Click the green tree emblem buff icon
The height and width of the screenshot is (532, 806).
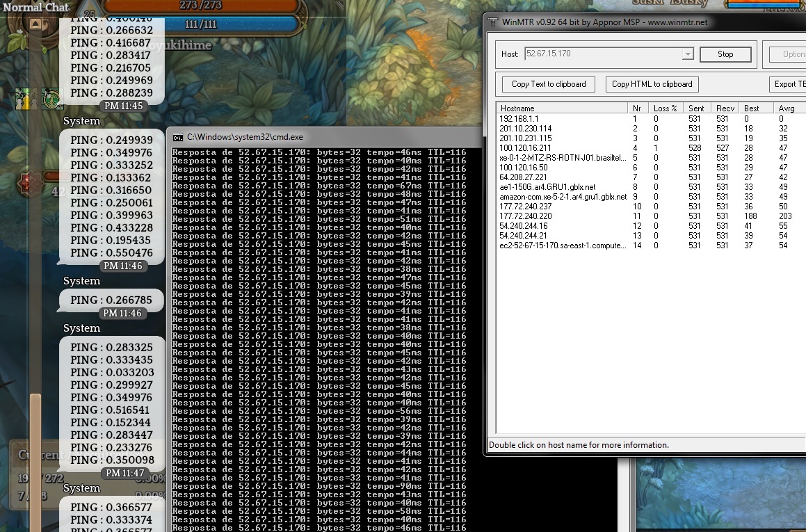click(52, 99)
